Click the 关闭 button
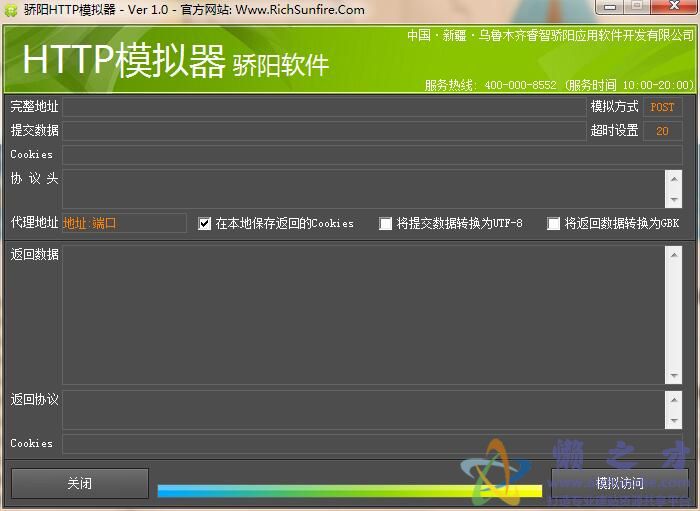This screenshot has height=511, width=700. 80,483
